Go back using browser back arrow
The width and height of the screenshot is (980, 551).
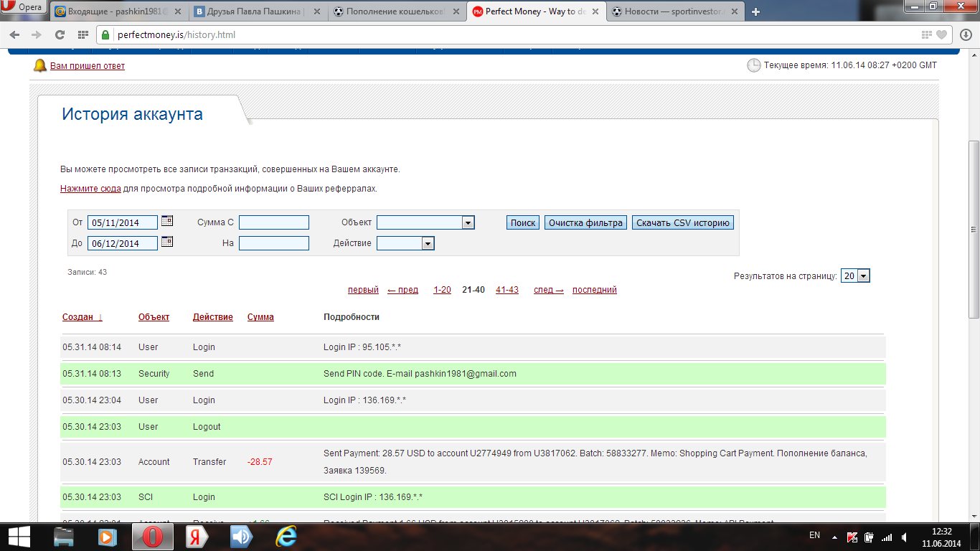[x=16, y=34]
